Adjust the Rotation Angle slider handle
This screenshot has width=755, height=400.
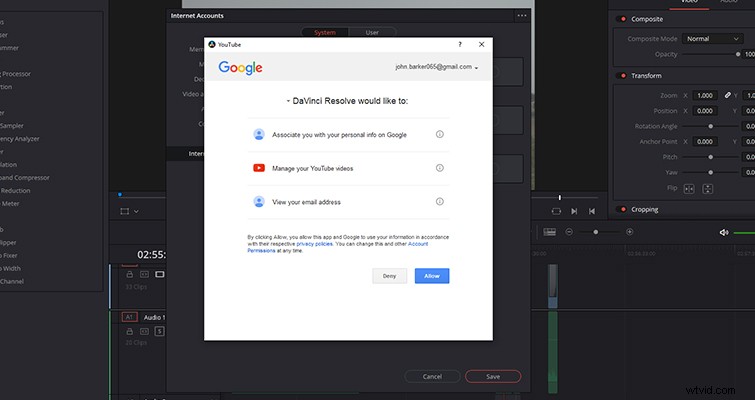click(x=711, y=126)
